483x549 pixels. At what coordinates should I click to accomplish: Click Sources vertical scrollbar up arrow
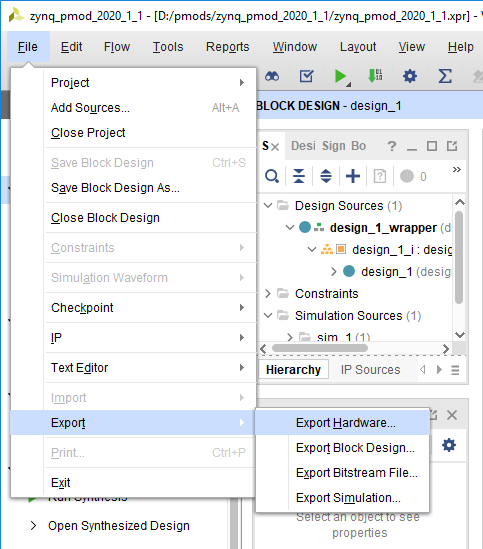point(459,202)
